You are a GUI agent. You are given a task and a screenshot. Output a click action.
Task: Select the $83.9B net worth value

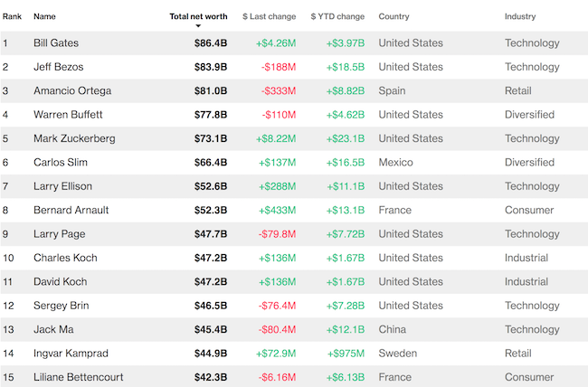point(211,67)
